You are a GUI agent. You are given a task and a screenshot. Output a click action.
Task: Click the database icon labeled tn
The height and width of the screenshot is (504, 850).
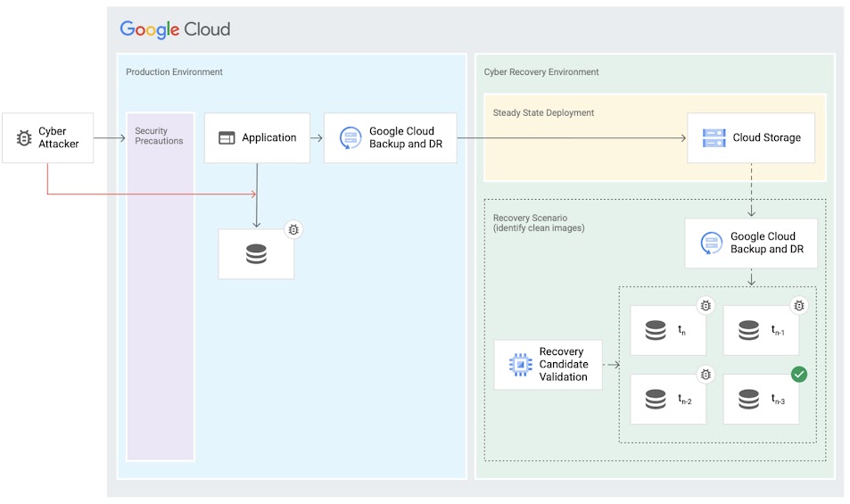tap(656, 330)
